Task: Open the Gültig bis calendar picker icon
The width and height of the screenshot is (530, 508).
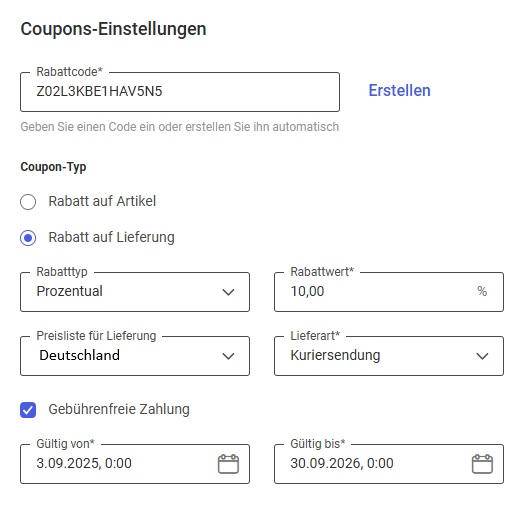Action: (x=482, y=464)
